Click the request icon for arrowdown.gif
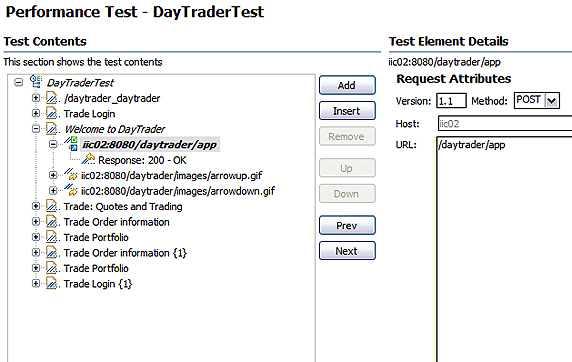 (71, 190)
